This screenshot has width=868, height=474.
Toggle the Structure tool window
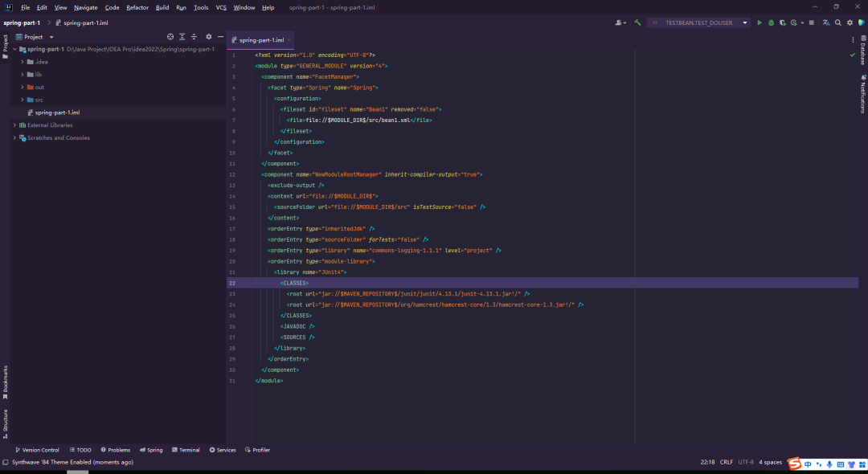[5, 424]
